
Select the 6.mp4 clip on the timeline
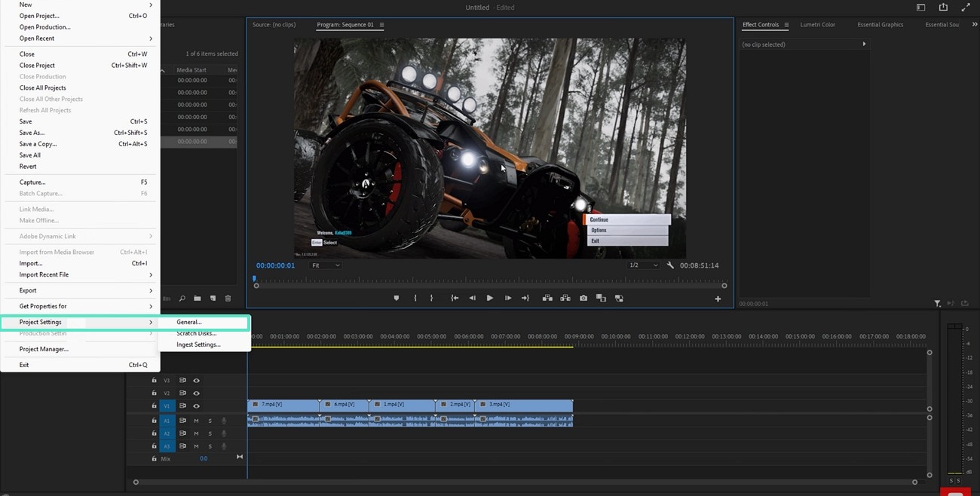tap(344, 405)
